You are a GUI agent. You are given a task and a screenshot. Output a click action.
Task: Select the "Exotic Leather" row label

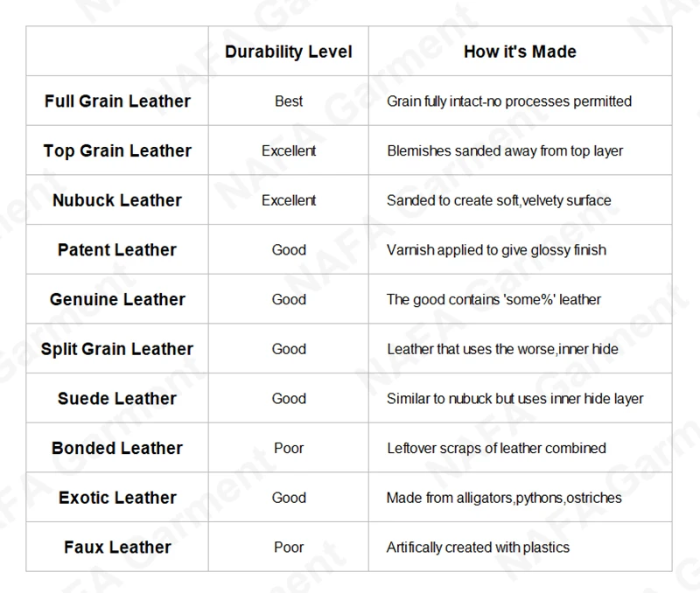[117, 498]
